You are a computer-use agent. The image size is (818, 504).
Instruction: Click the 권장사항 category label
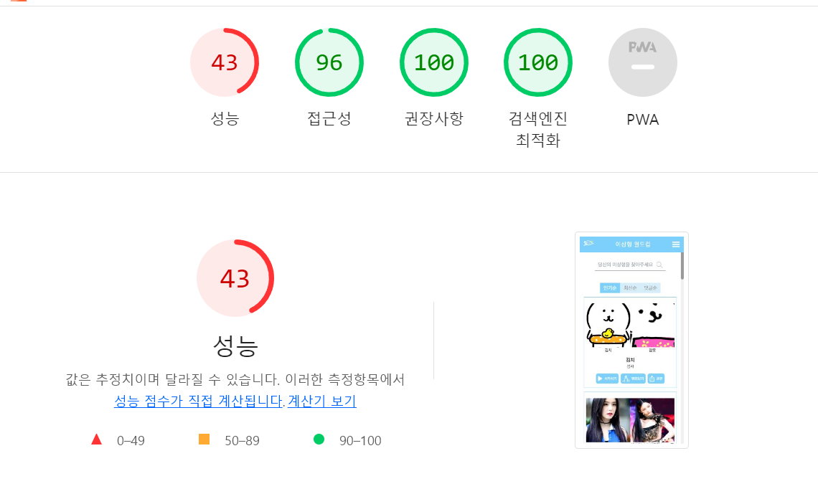(434, 119)
